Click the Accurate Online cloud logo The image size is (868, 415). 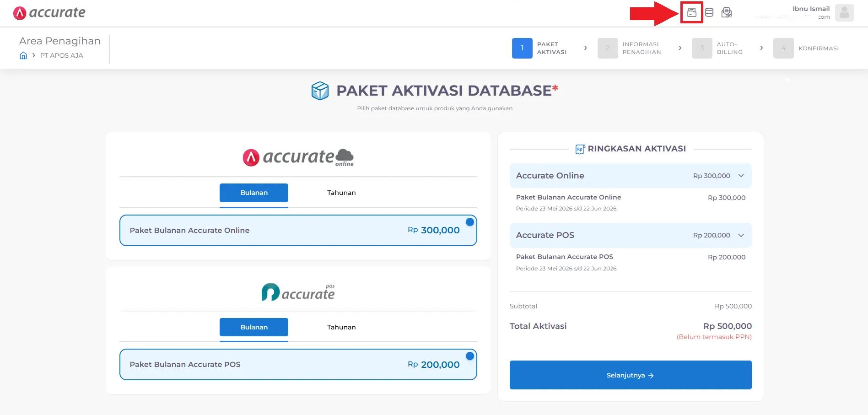click(298, 157)
